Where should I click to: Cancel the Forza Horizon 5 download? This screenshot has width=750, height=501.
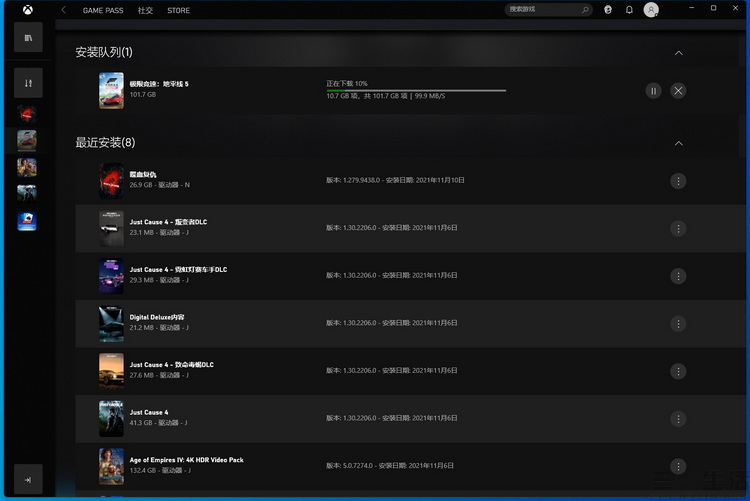point(678,90)
